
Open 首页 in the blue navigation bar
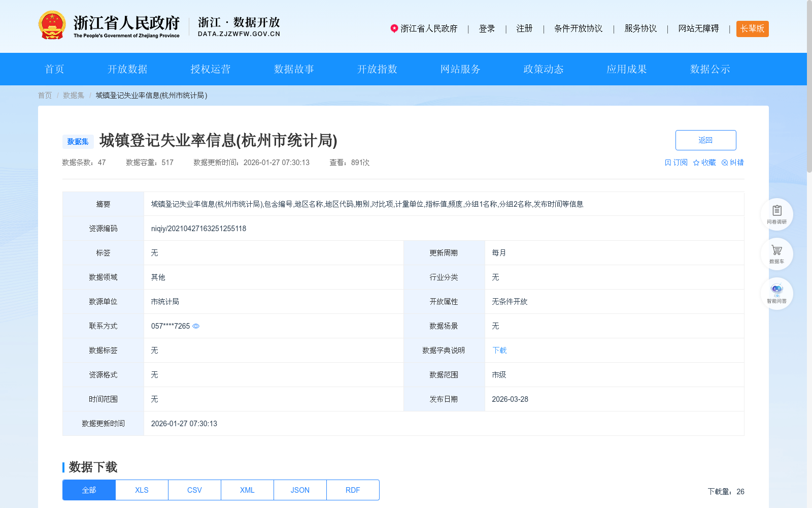point(55,69)
